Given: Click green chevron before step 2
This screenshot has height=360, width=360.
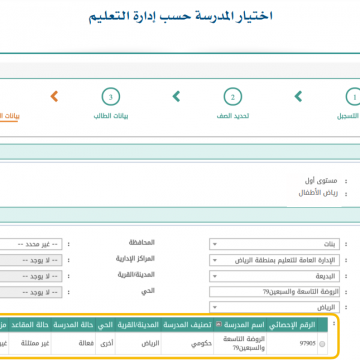Looking at the screenshot, I should tap(298, 96).
